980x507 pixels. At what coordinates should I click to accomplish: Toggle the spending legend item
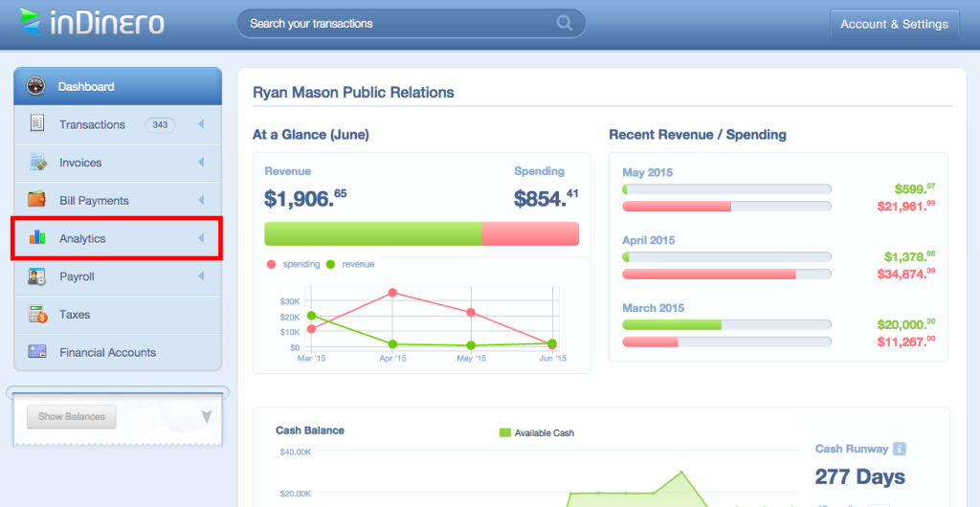point(293,264)
